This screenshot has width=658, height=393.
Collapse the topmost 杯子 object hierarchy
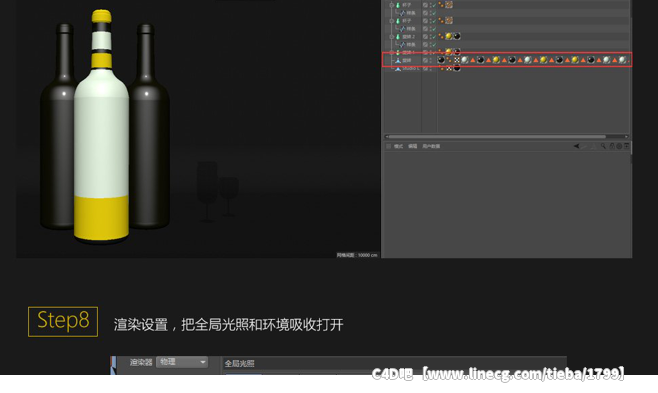coord(391,5)
